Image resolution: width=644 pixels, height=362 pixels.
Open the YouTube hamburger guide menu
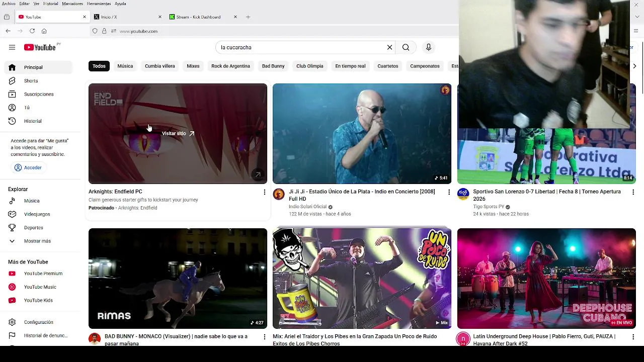(12, 47)
